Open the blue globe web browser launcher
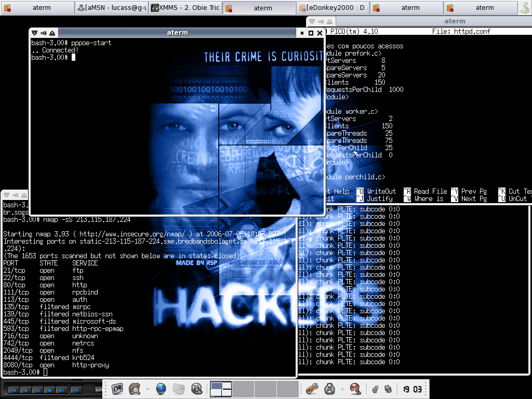The image size is (532, 399). click(161, 389)
